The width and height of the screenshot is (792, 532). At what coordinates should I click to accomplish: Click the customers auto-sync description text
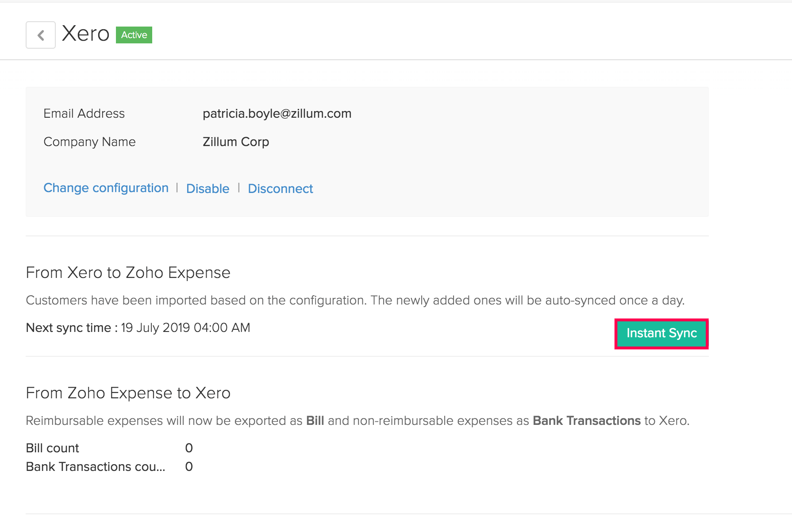click(x=355, y=301)
